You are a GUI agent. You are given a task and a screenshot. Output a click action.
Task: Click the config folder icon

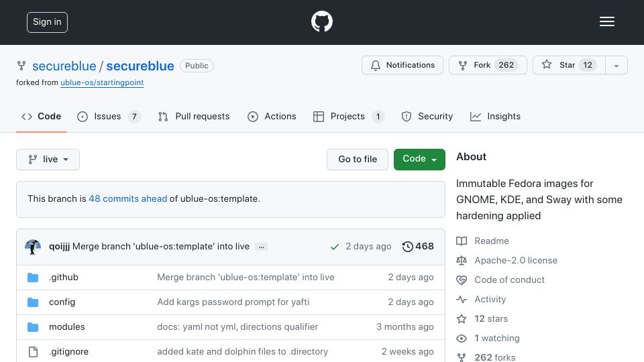[x=33, y=302]
